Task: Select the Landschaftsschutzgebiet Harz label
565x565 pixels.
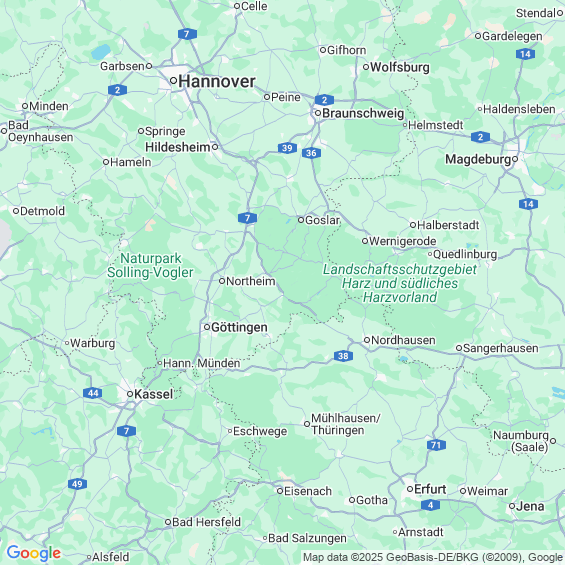Action: (x=400, y=284)
